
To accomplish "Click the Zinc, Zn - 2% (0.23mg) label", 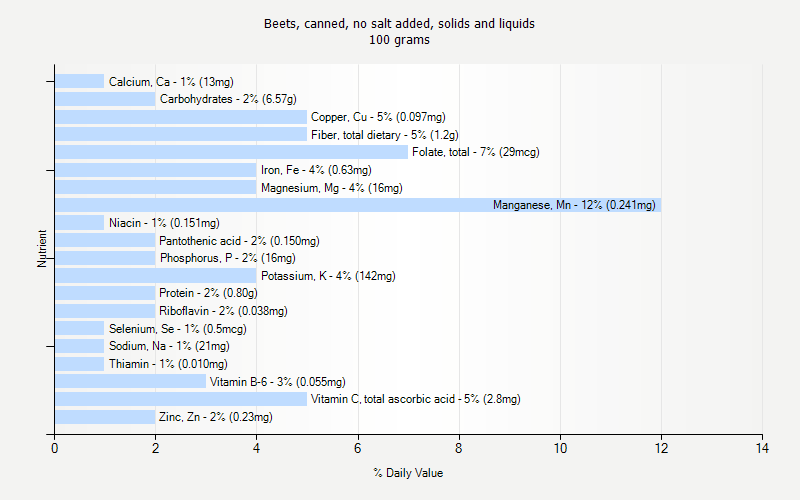I will [215, 417].
